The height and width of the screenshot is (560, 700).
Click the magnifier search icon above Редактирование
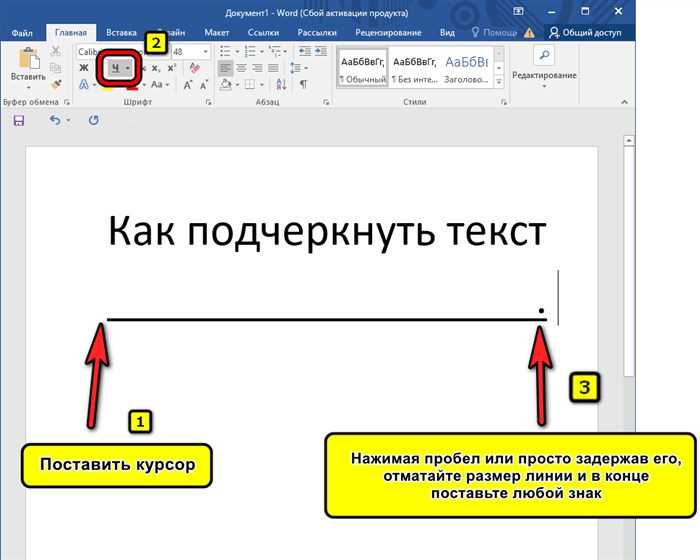544,55
